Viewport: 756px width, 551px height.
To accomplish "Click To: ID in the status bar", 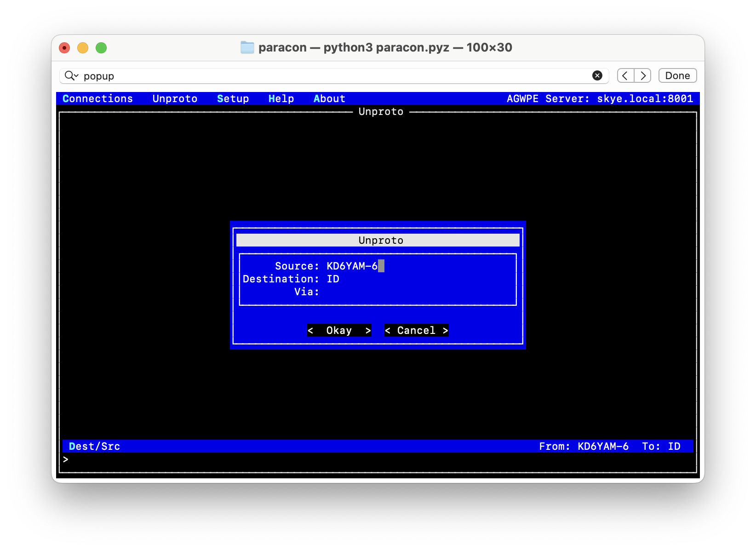I will (661, 446).
